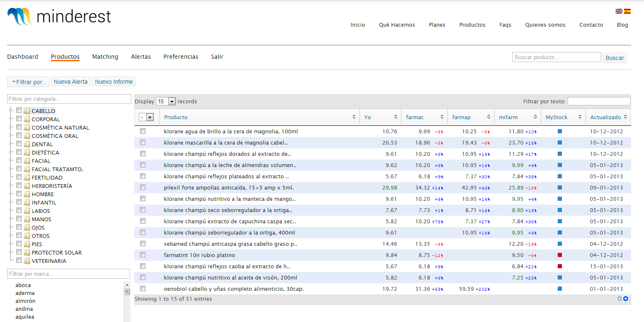Viewport: 644px width, 322px height.
Task: Select the HERBORISTERÍA category label
Action: (52, 186)
